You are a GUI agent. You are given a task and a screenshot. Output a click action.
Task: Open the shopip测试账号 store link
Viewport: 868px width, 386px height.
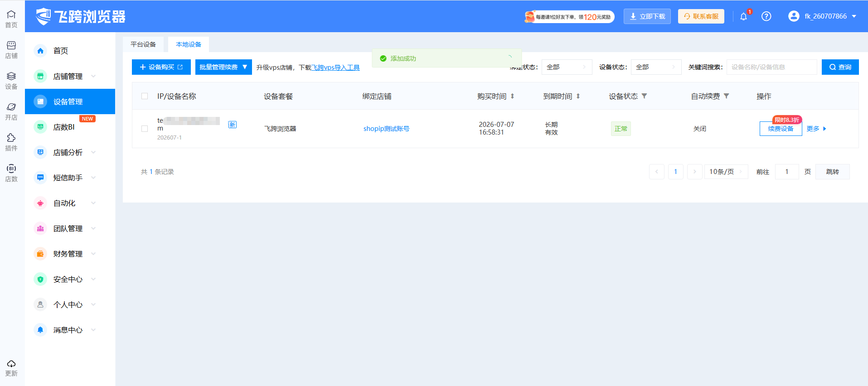pos(386,129)
